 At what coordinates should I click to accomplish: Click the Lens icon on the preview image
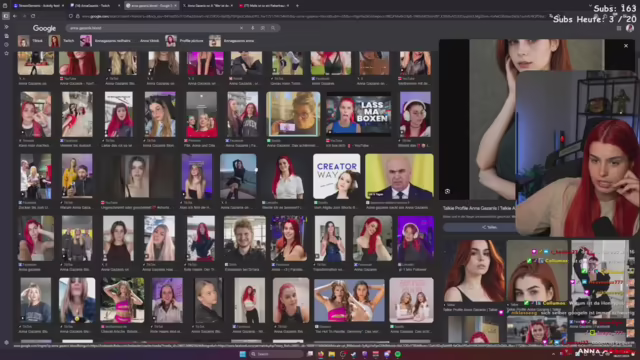[447, 191]
